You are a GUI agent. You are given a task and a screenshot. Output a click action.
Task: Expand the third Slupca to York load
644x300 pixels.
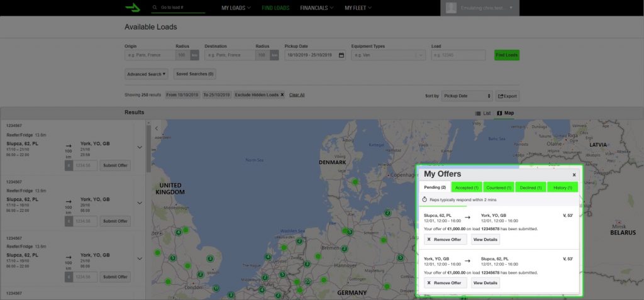point(140,258)
